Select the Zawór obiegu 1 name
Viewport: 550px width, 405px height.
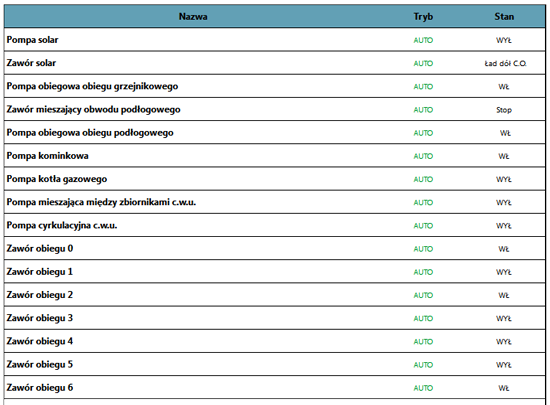[40, 272]
